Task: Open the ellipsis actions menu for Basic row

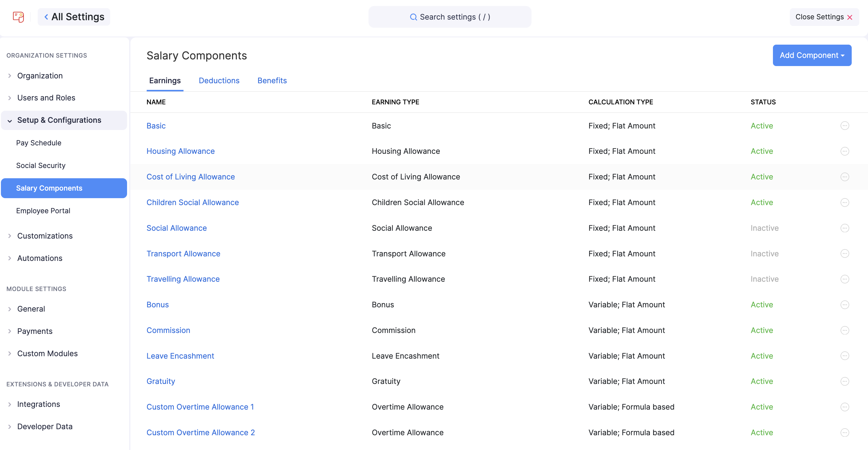Action: [x=845, y=126]
